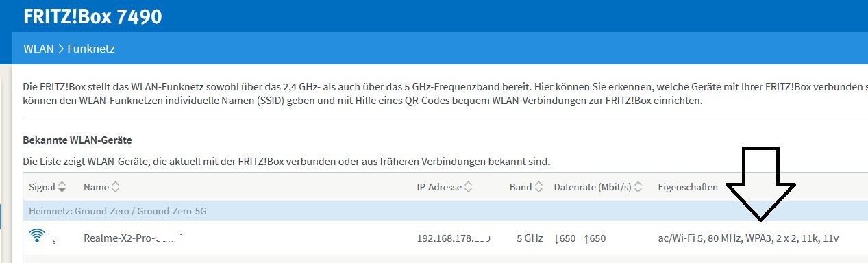Click the FRITZ!Box 7490 title
The width and height of the screenshot is (868, 263).
92,16
